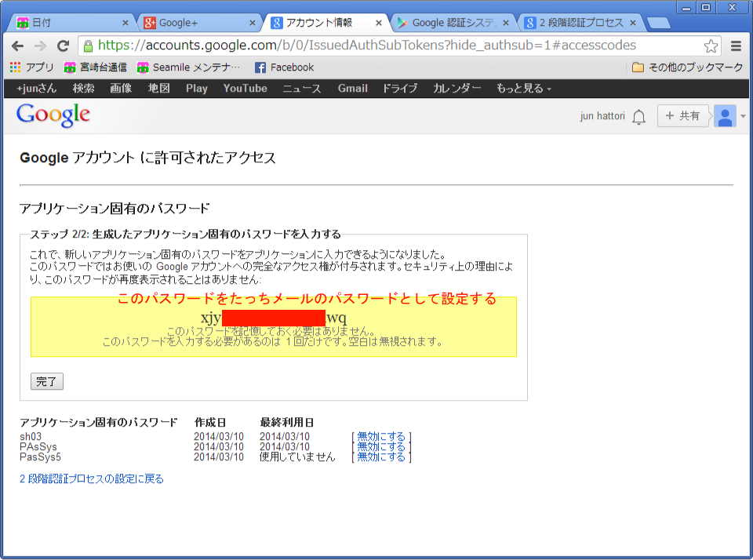Open Play in the Google bar
The image size is (753, 560).
point(197,89)
